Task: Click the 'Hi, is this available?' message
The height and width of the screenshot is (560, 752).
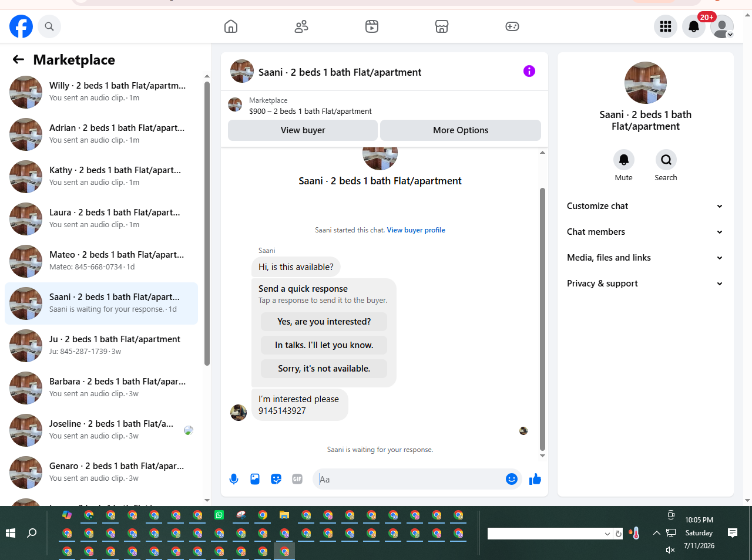Action: tap(296, 266)
